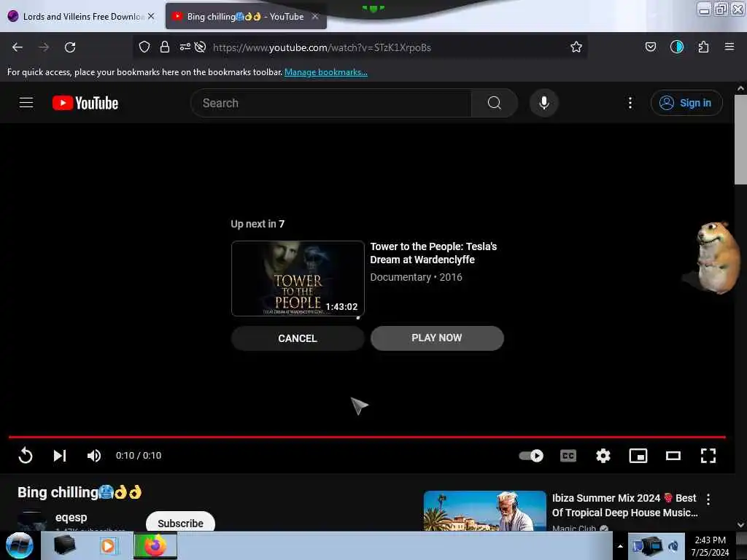Click the Sign in button

[x=686, y=103]
